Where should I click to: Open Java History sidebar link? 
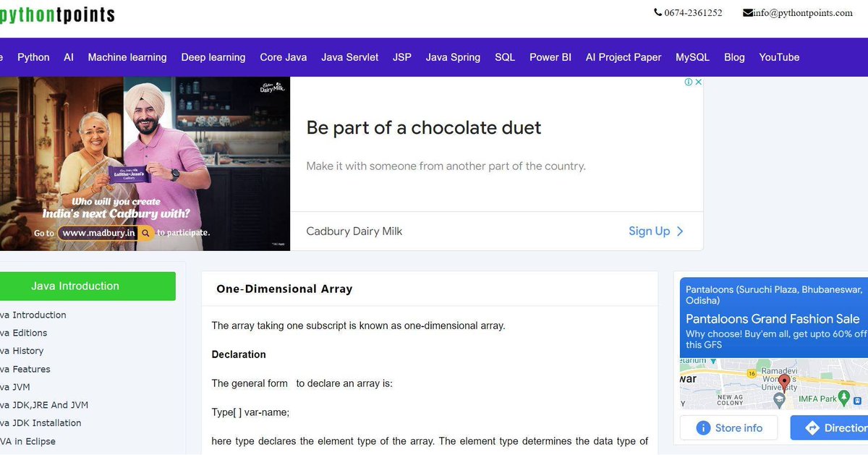pyautogui.click(x=22, y=351)
